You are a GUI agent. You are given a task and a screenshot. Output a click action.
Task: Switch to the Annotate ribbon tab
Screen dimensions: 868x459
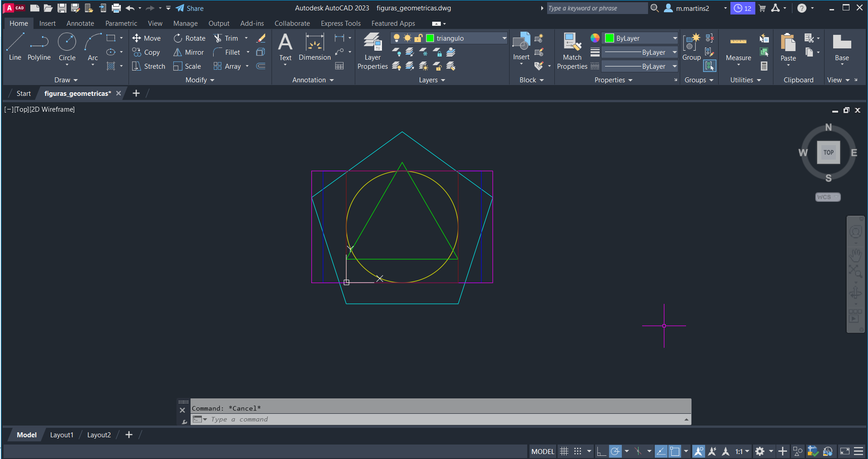click(x=80, y=24)
